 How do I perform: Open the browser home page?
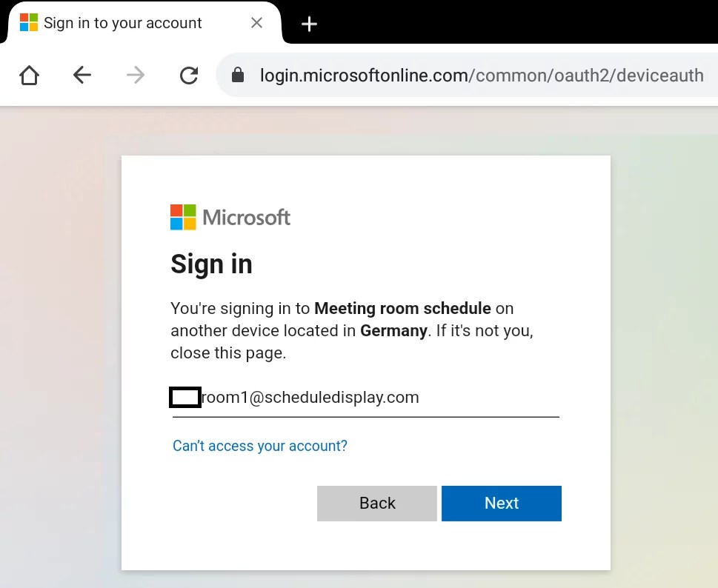click(28, 75)
